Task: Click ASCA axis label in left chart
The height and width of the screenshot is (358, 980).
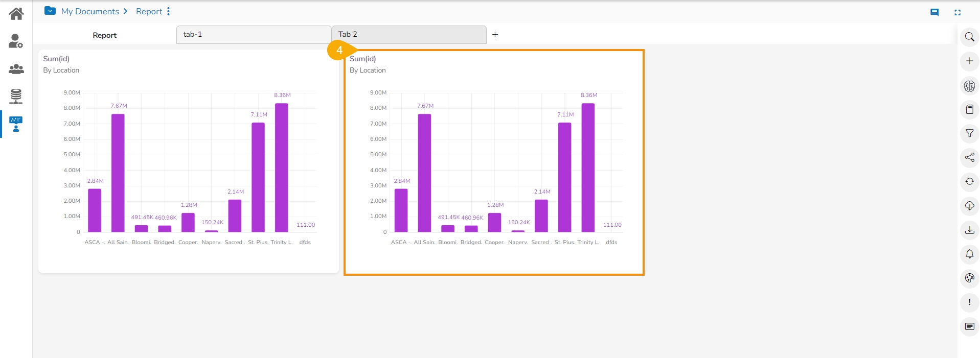Action: pos(95,242)
